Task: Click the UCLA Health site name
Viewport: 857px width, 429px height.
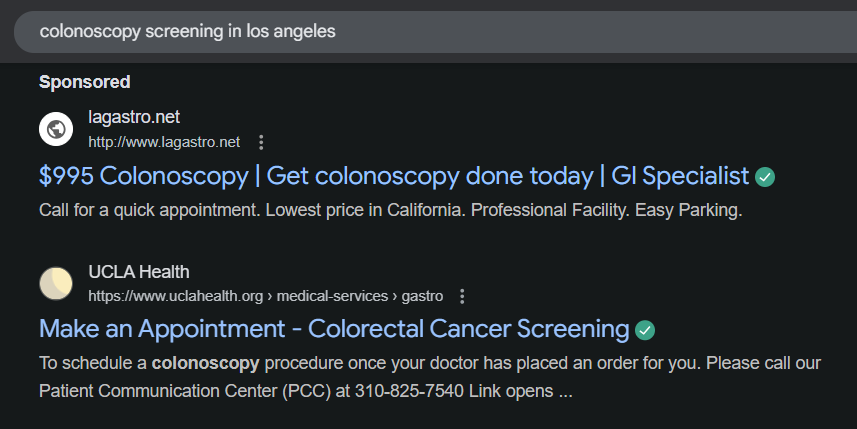Action: tap(138, 272)
